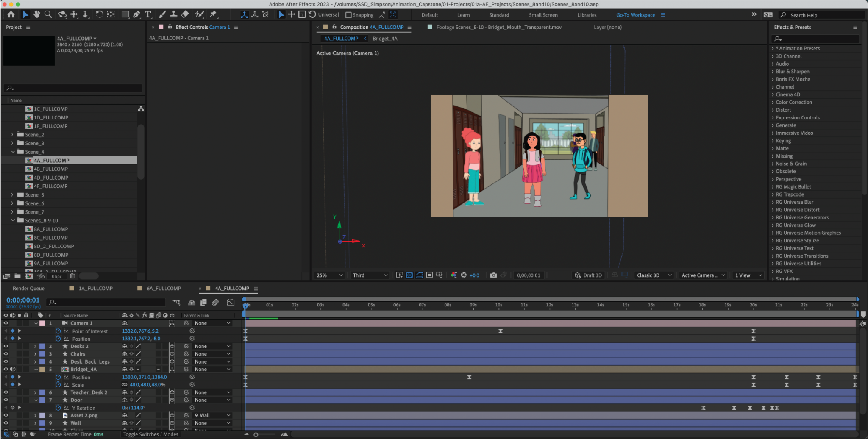The width and height of the screenshot is (868, 439).
Task: Toggle Draft 3D button
Action: pos(588,275)
